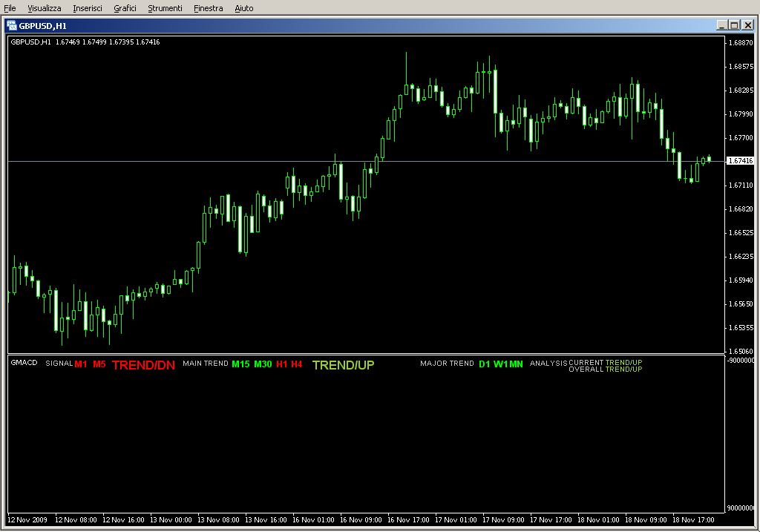
Task: Click the green D1 major trend indicator
Action: (x=485, y=364)
